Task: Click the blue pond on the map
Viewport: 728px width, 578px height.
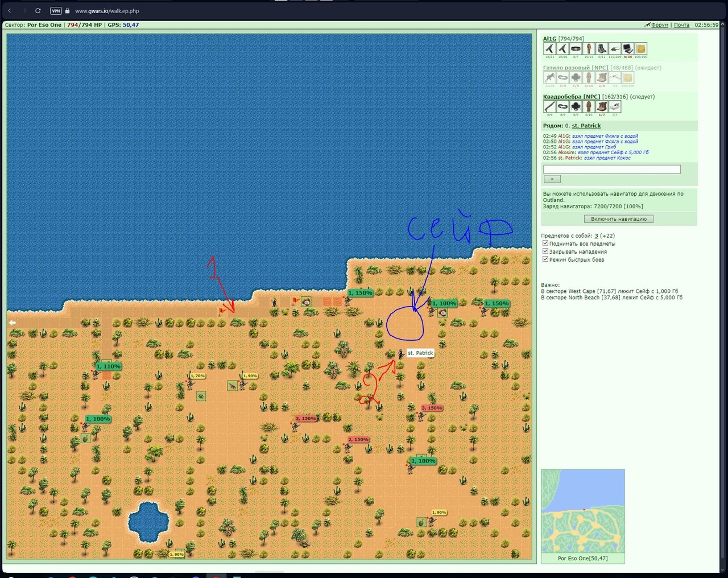Action: click(148, 522)
